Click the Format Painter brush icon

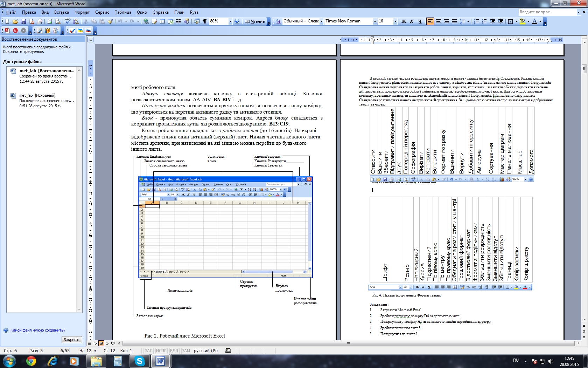click(x=111, y=21)
